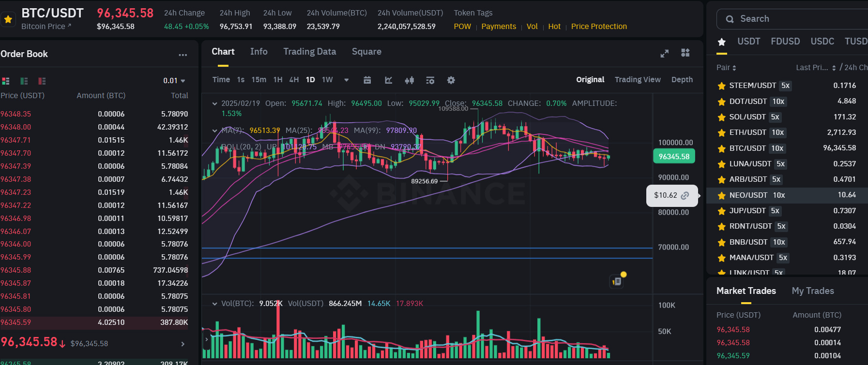The image size is (868, 365).
Task: Open the My Trades tab
Action: point(813,291)
